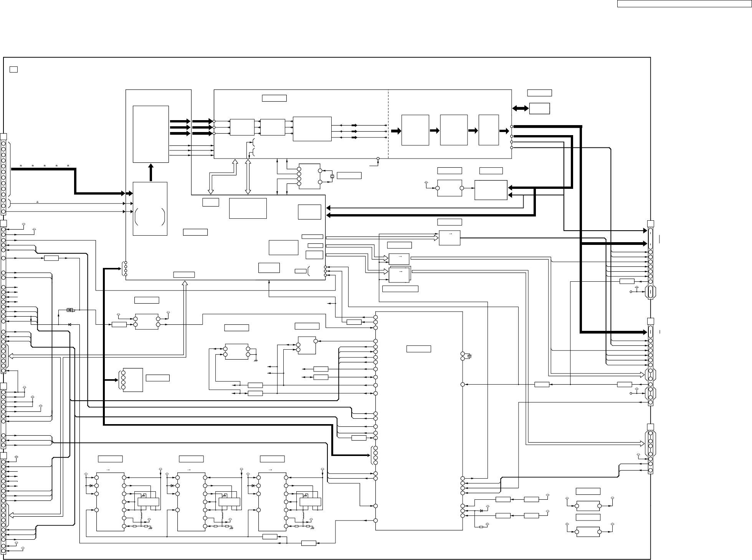Viewport: 752px width, 560px height.
Task: Click the hollow double-headed vertical arrow
Action: point(248,177)
